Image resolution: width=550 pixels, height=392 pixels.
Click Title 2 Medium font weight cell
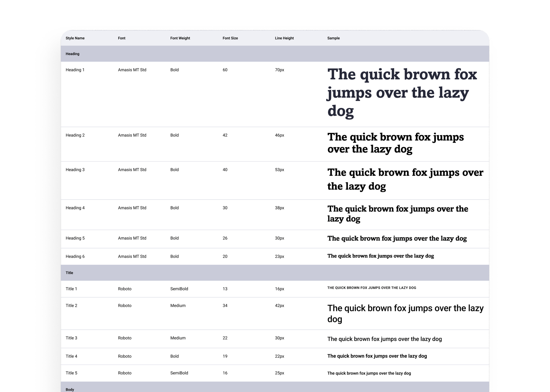coord(178,306)
